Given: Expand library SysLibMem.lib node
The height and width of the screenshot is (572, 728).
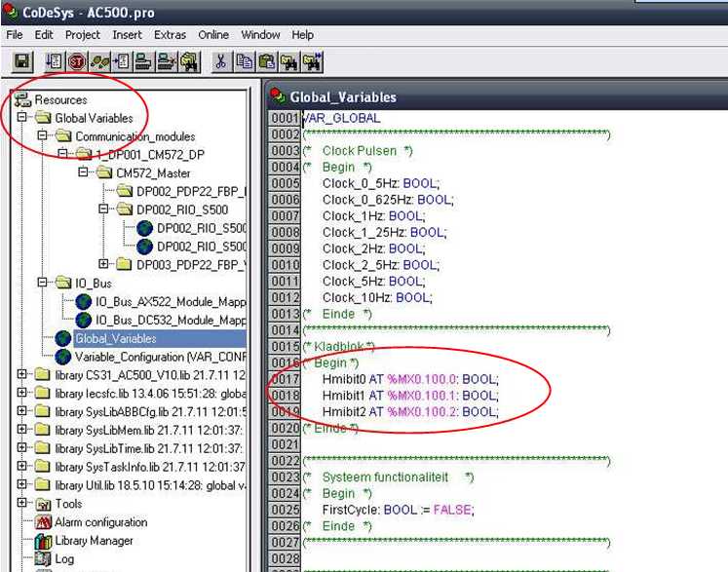Looking at the screenshot, I should [x=22, y=430].
